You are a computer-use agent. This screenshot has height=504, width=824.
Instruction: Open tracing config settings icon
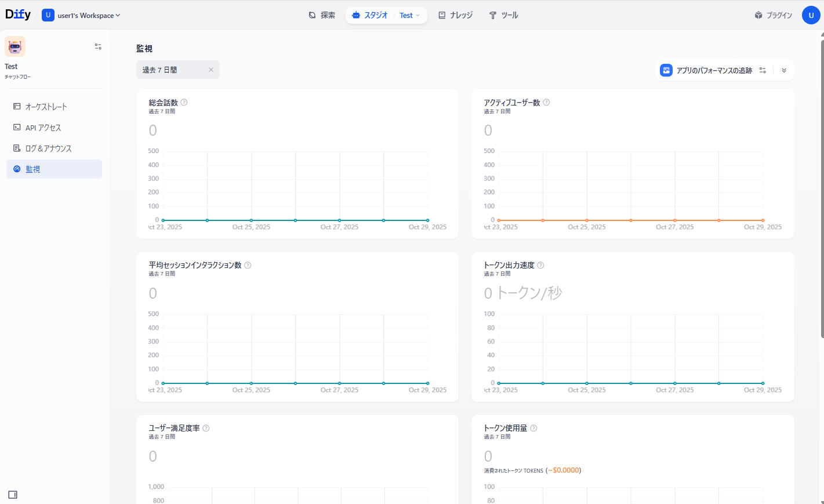click(x=763, y=70)
